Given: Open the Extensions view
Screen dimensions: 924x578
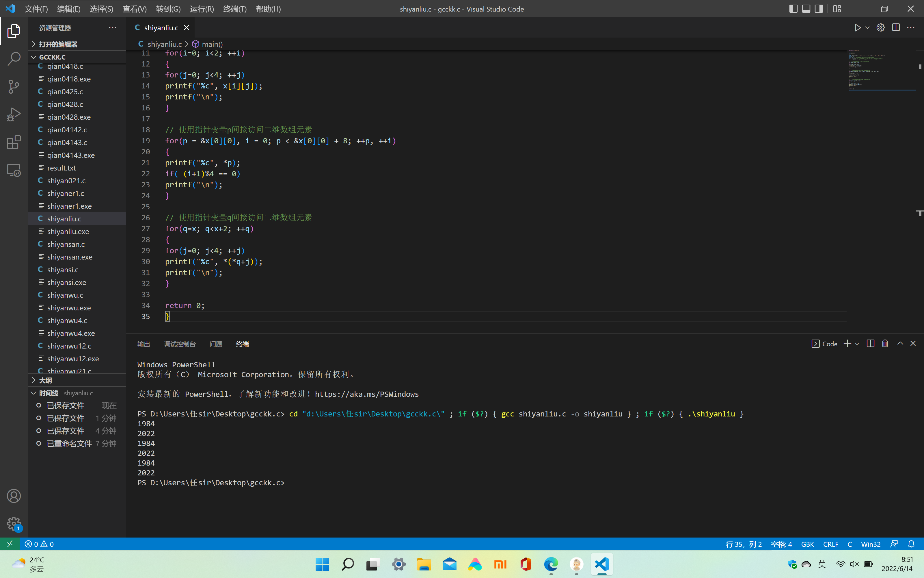Looking at the screenshot, I should (x=14, y=142).
